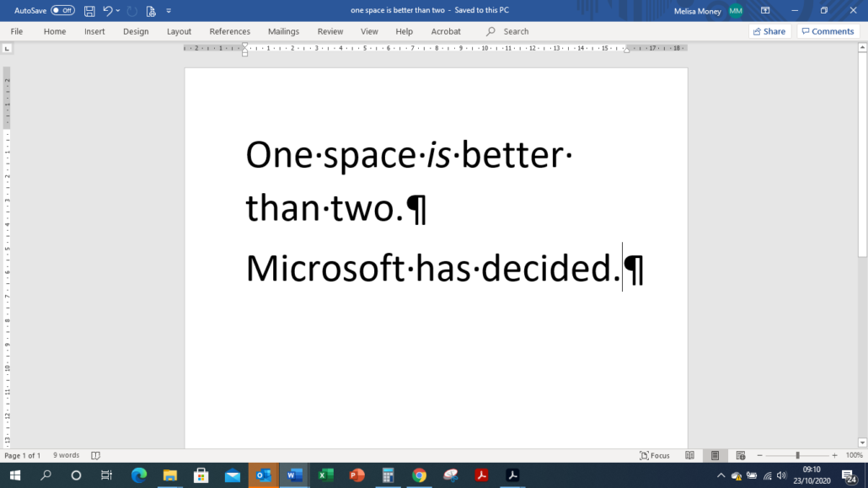Click the word "decided" in document
Viewport: 868px width, 488px height.
(546, 269)
